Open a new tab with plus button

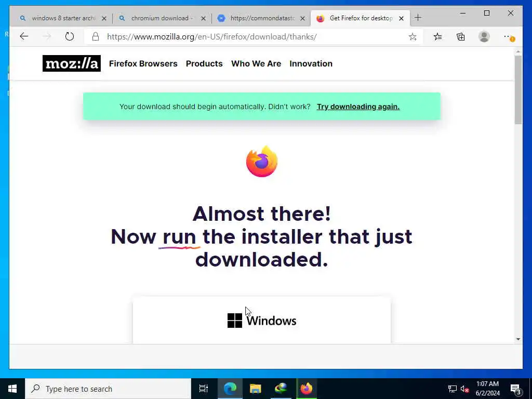tap(418, 18)
